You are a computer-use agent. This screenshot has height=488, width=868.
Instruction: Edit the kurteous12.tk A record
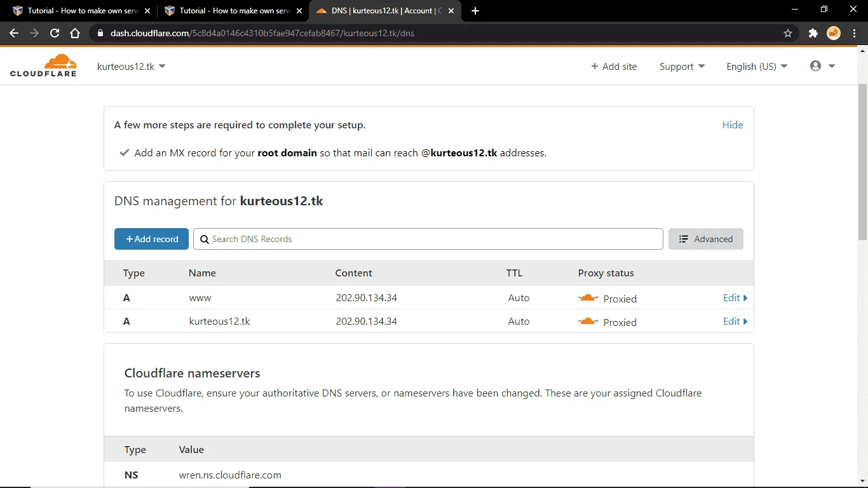[735, 321]
